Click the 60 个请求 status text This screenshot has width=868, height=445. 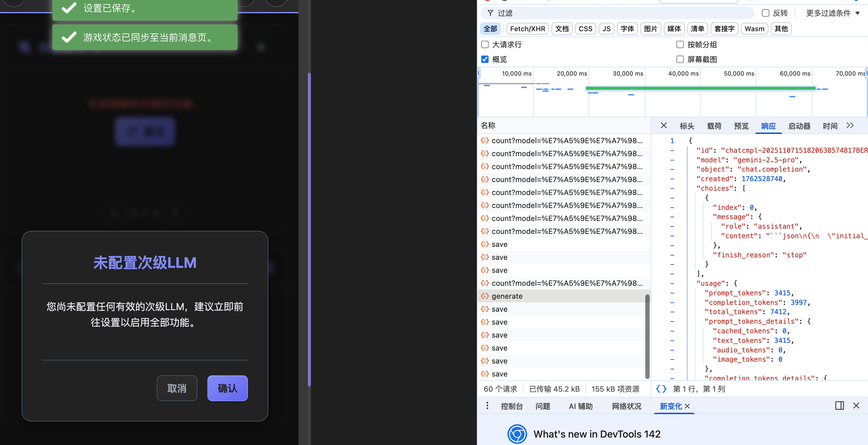500,389
